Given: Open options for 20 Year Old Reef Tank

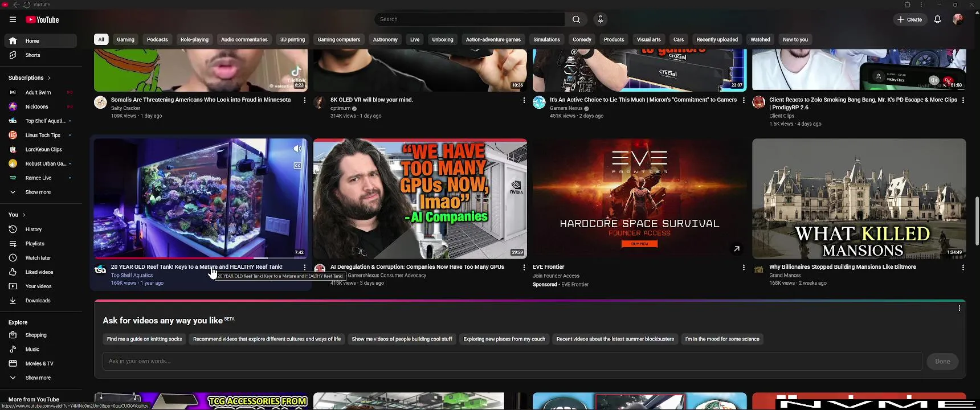Looking at the screenshot, I should (305, 267).
